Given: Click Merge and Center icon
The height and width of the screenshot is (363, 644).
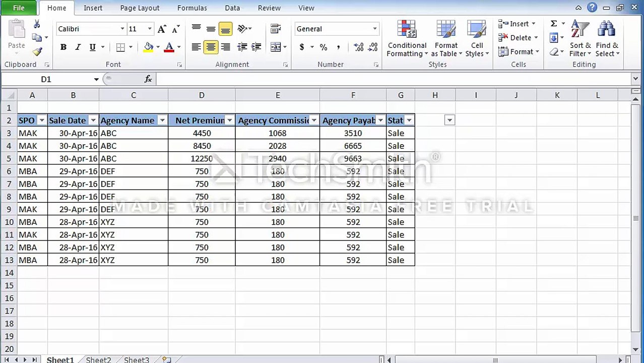Looking at the screenshot, I should click(275, 47).
